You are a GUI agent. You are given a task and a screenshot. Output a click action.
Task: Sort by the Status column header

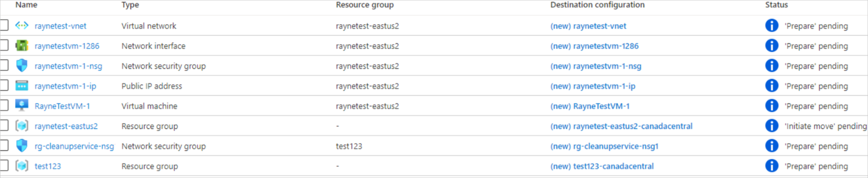[x=776, y=5]
